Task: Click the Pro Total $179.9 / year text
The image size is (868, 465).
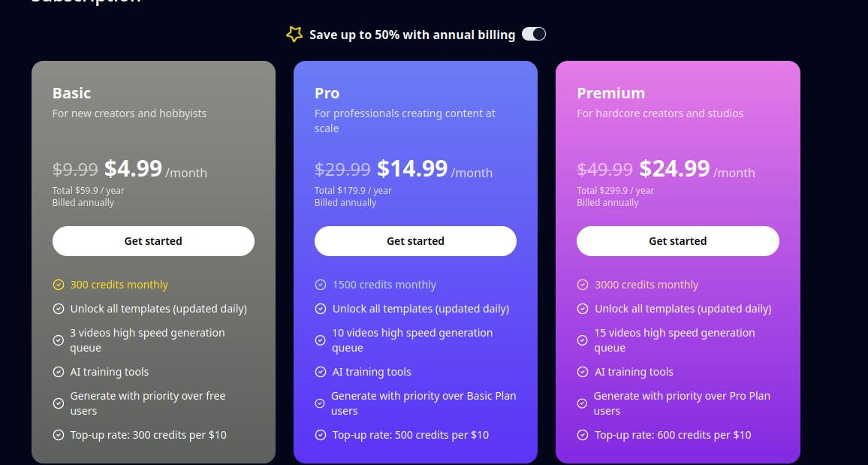Action: [353, 190]
